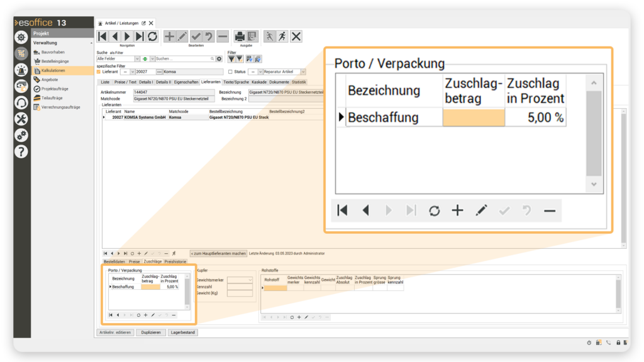The width and height of the screenshot is (644, 362).
Task: Open Bauvorhaben in Verwaltung list
Action: click(53, 52)
